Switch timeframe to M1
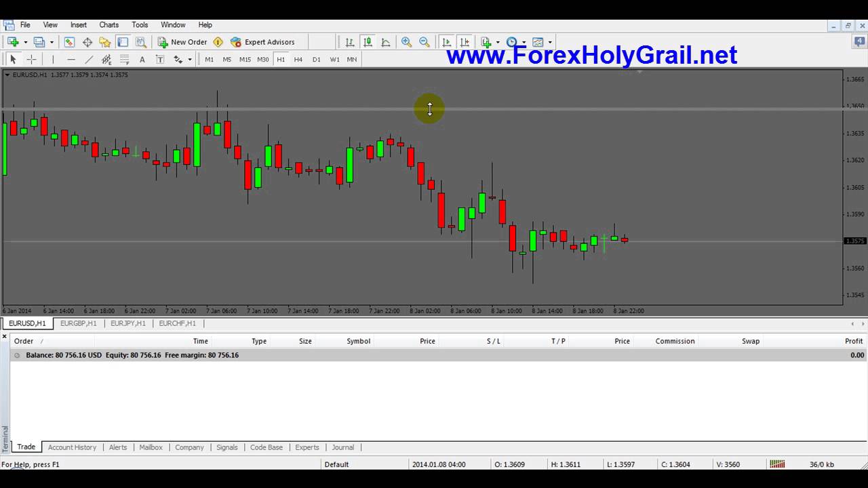The image size is (868, 488). coord(209,60)
